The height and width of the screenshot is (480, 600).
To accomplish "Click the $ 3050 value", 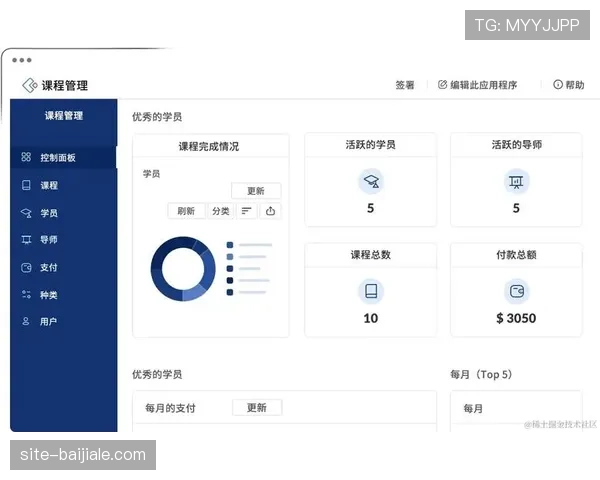I will 516,318.
